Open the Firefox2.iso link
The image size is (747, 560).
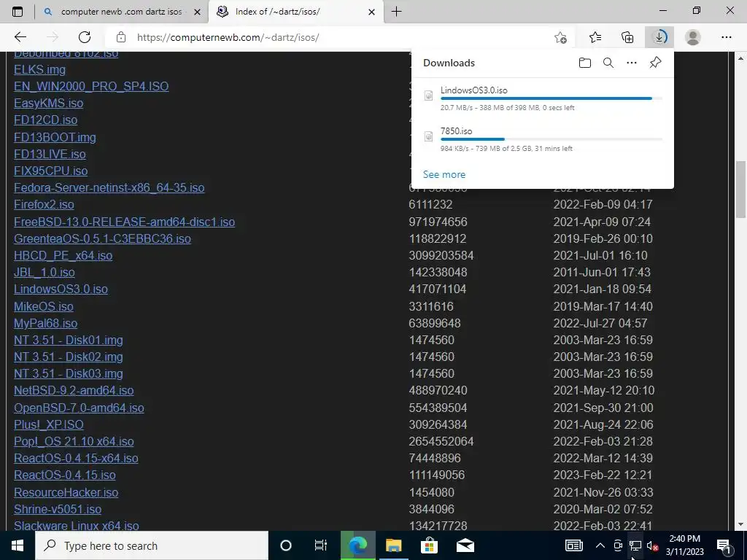(x=44, y=205)
